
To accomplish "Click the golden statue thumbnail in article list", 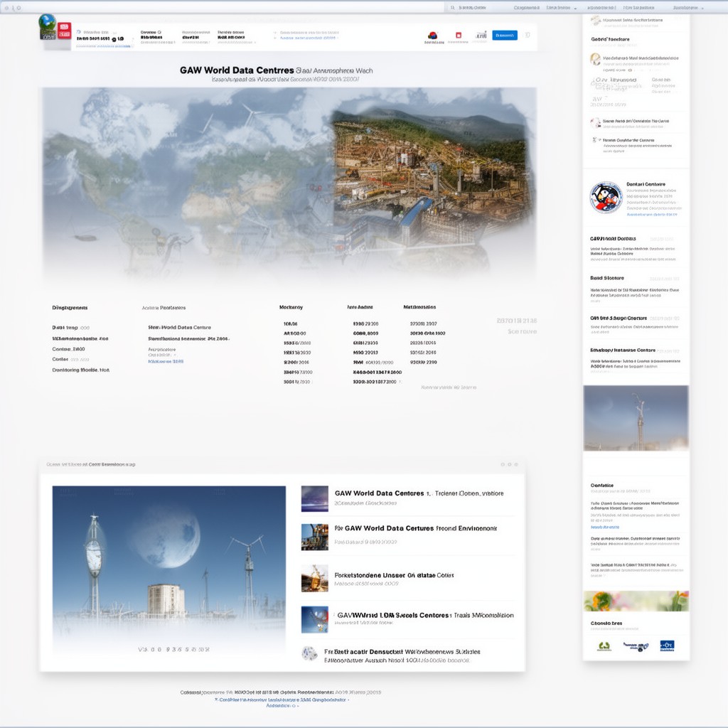I will (x=315, y=578).
